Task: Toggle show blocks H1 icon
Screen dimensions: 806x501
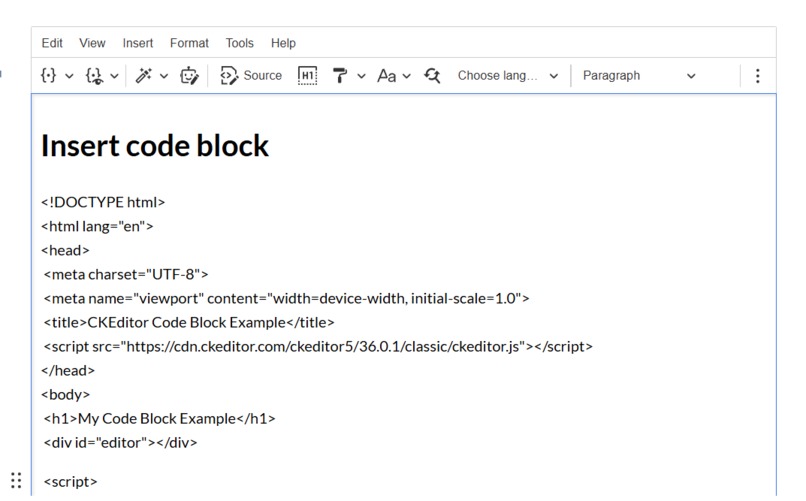Action: [307, 76]
